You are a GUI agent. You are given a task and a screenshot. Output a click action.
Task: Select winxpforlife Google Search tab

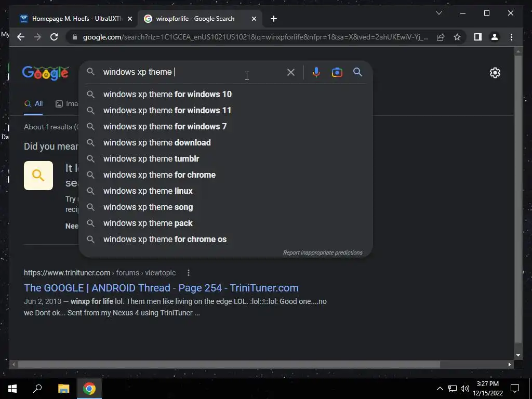[x=200, y=19]
